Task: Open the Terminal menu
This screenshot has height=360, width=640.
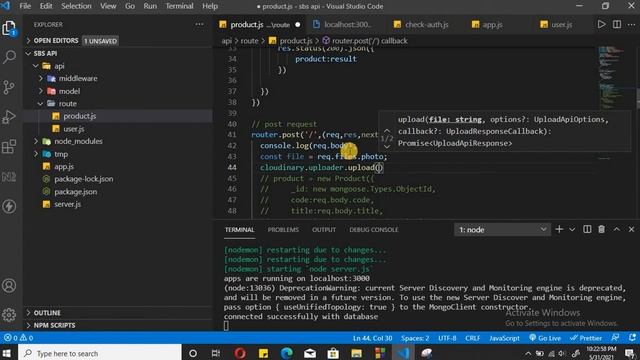Action: (x=179, y=6)
